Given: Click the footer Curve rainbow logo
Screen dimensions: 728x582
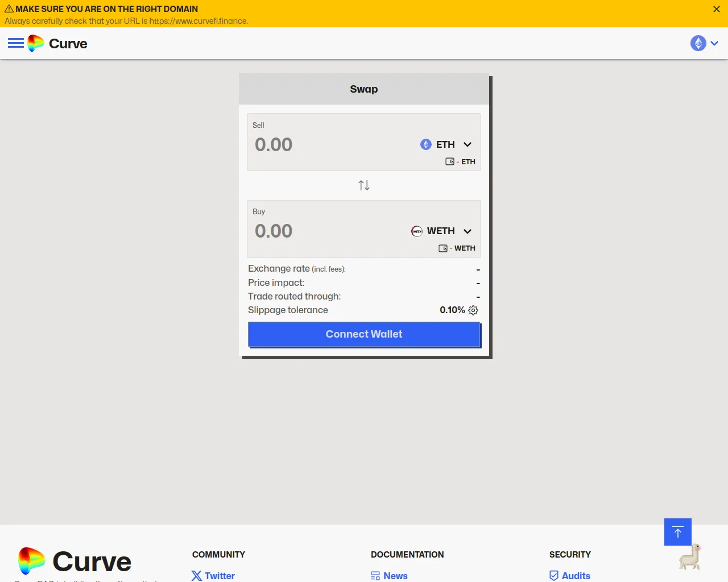Looking at the screenshot, I should tap(32, 560).
